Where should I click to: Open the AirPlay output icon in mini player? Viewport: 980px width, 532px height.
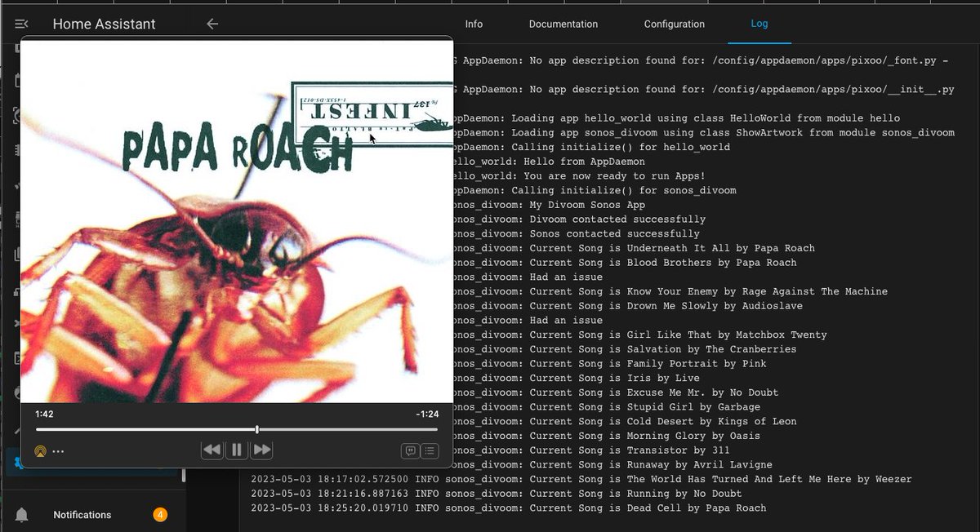(40, 451)
